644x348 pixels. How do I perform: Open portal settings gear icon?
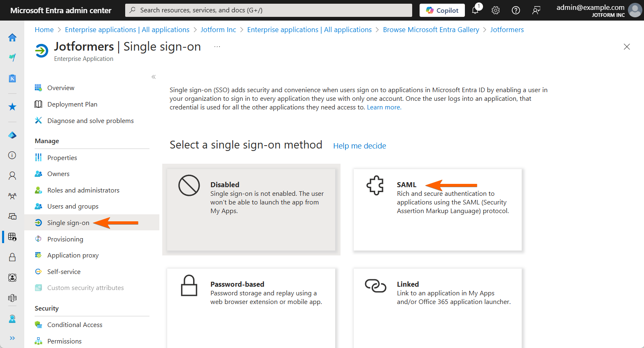495,10
